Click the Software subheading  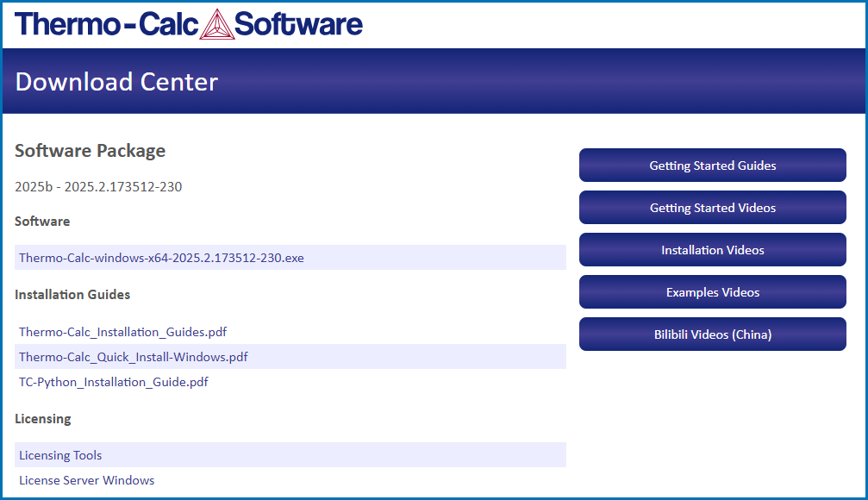(42, 222)
